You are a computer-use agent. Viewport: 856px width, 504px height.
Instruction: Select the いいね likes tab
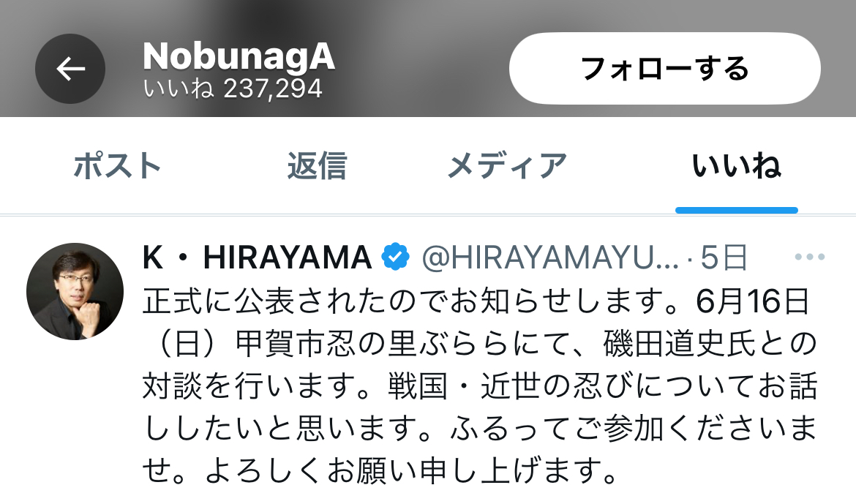pos(737,165)
